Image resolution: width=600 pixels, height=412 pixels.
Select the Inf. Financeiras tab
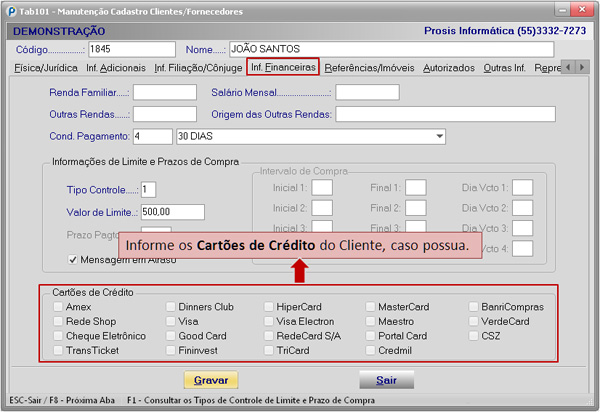[283, 67]
